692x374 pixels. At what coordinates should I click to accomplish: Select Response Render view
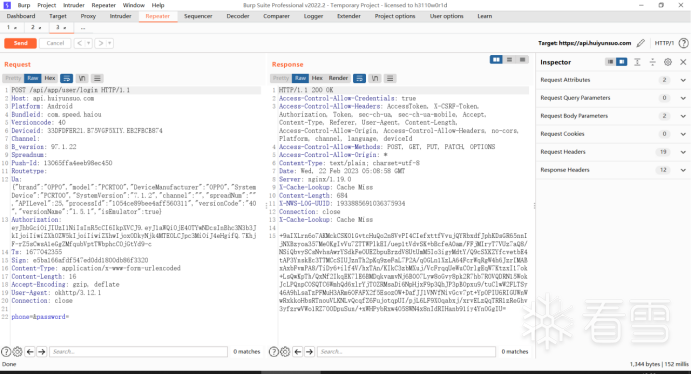coord(338,78)
